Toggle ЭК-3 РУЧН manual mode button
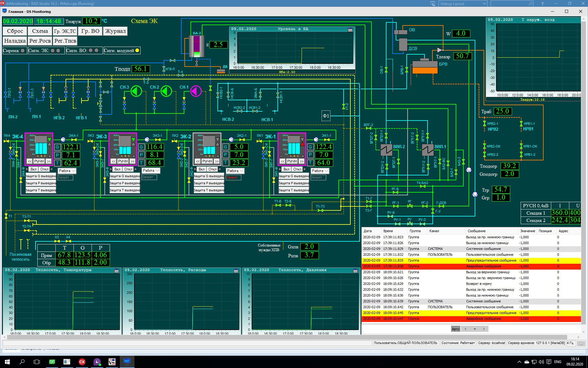 (x=123, y=161)
